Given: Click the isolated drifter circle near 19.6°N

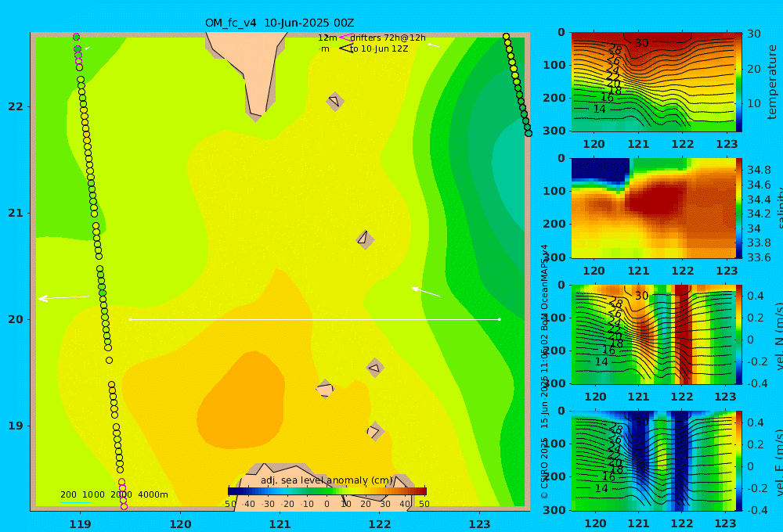Looking at the screenshot, I should tap(110, 361).
